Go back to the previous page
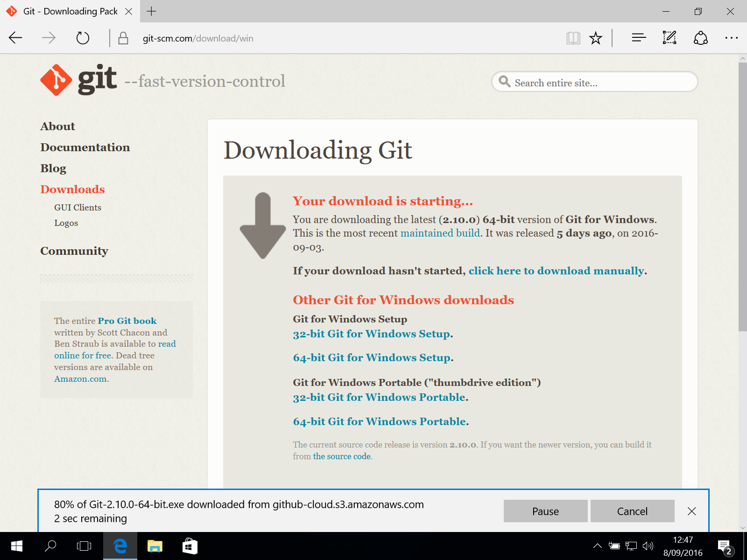Image resolution: width=747 pixels, height=560 pixels. click(x=15, y=38)
